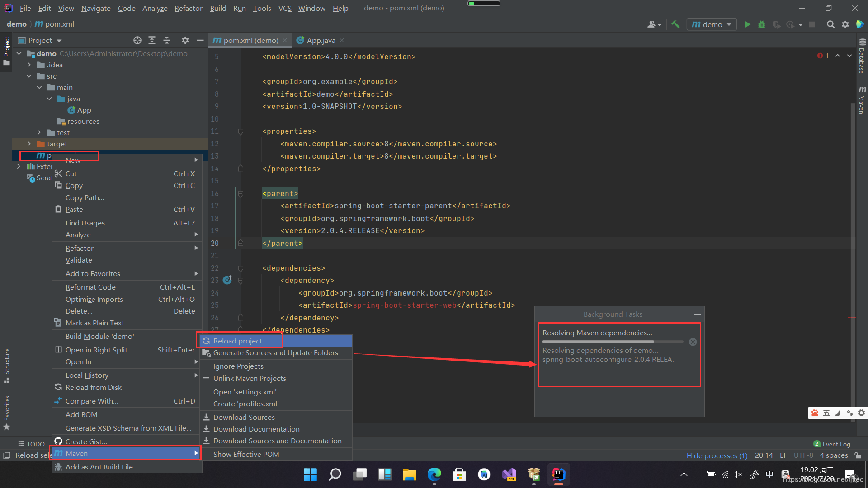
Task: Click the green Run button in toolbar
Action: pyautogui.click(x=747, y=24)
